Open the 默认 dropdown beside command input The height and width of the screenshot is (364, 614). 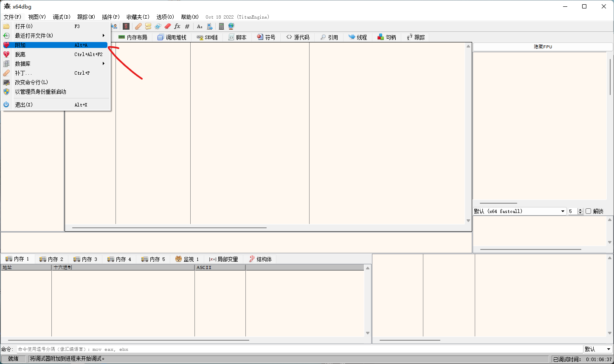[x=598, y=349]
